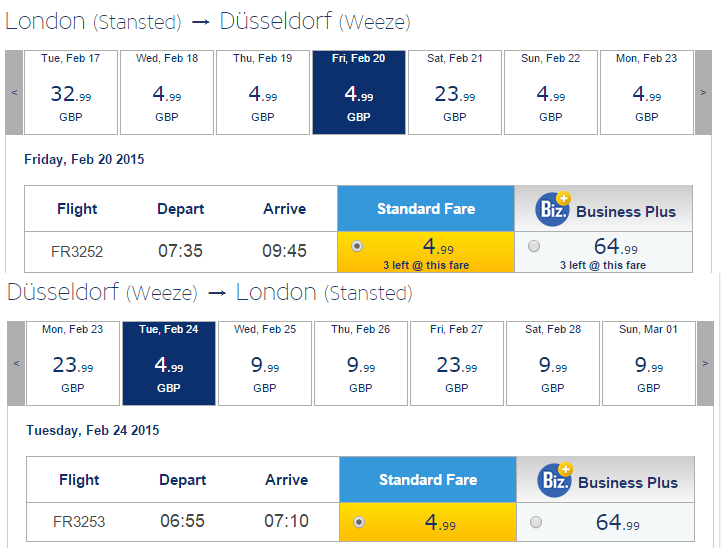Choose Sun, Mar 01 return date

coord(648,363)
